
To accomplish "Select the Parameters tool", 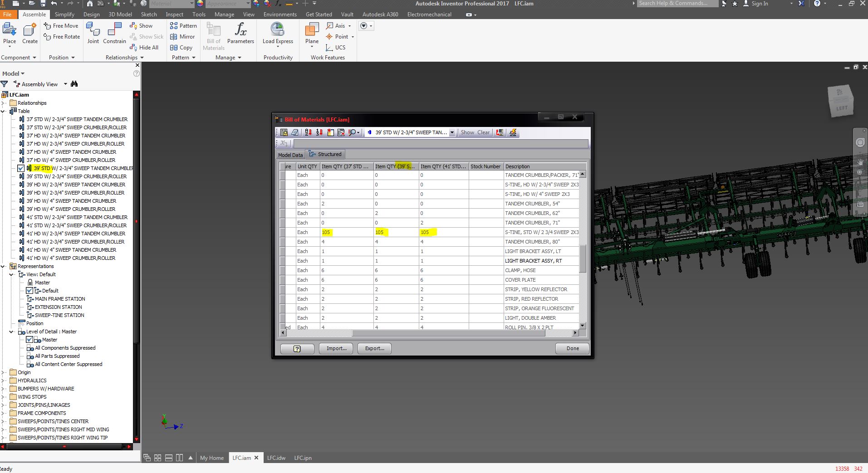I will point(240,32).
